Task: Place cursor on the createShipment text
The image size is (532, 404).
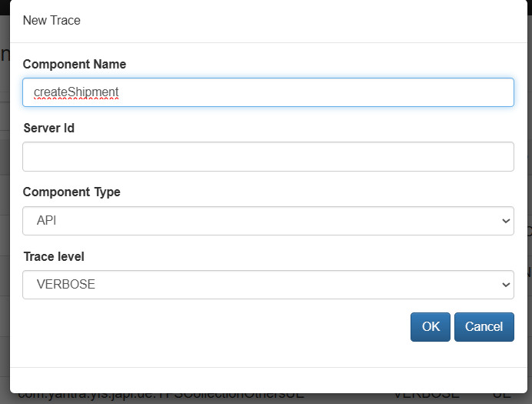Action: point(76,92)
